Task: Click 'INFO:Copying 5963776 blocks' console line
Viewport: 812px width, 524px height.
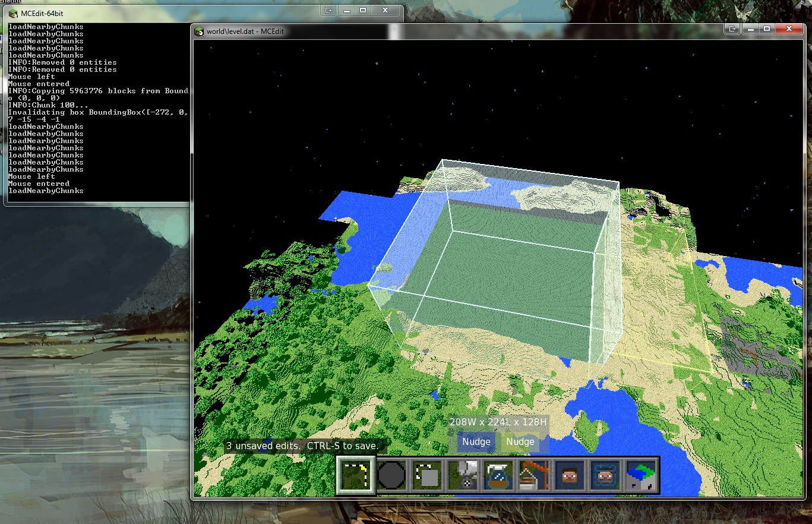Action: [x=98, y=91]
